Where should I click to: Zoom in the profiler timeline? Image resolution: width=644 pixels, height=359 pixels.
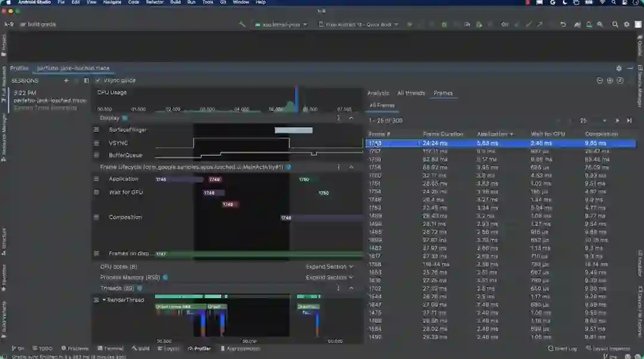[610, 81]
